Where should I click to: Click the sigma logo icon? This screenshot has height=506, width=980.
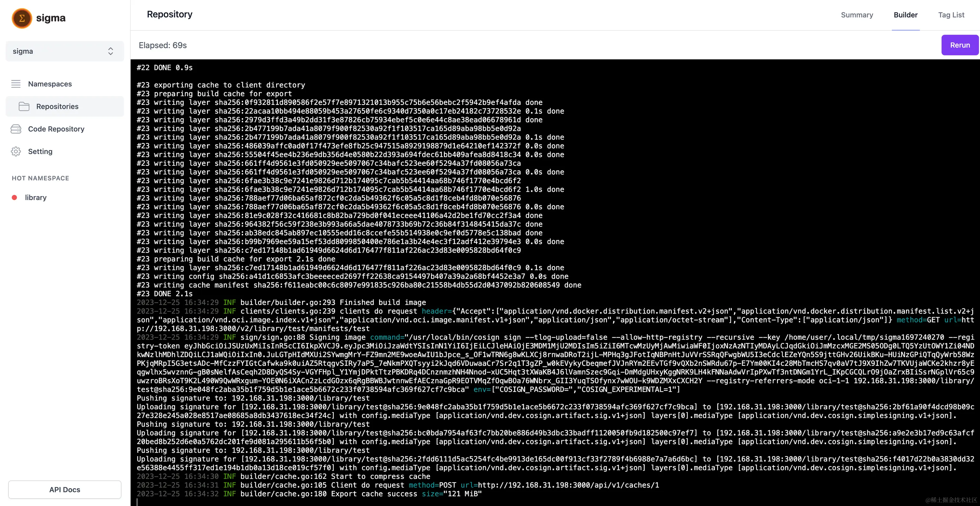pos(22,18)
